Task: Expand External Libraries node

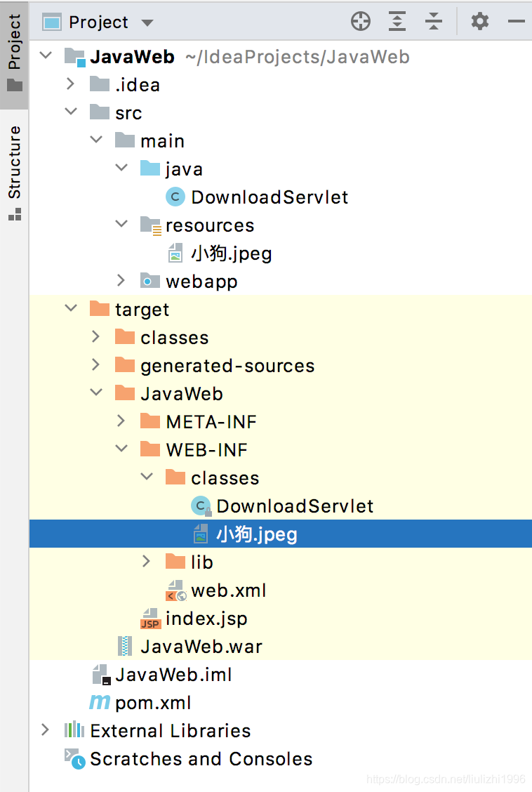Action: point(44,730)
